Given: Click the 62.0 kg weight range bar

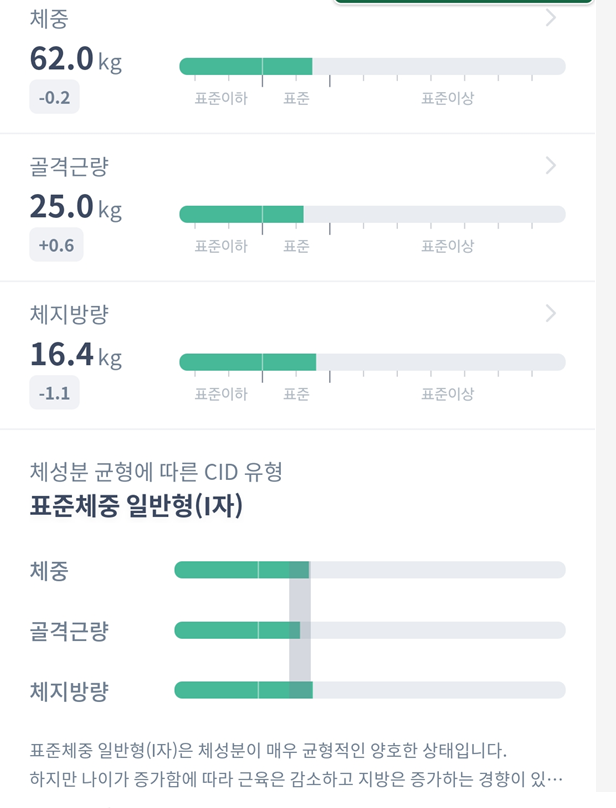Looking at the screenshot, I should tap(372, 66).
